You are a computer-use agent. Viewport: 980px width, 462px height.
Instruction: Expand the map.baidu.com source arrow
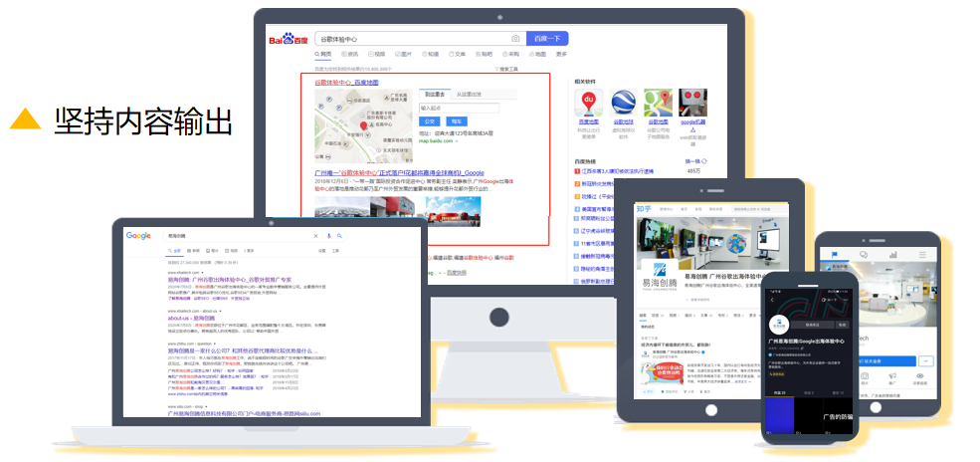tap(457, 141)
